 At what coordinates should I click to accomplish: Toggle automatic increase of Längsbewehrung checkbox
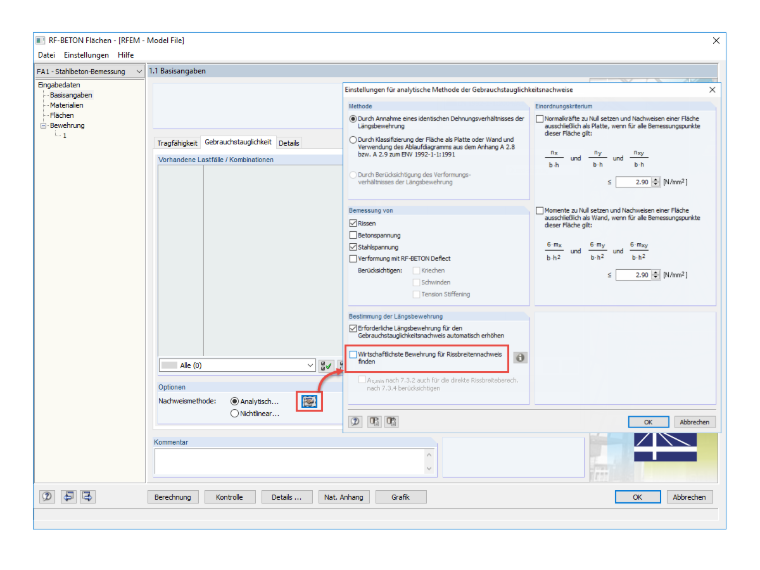[x=353, y=329]
